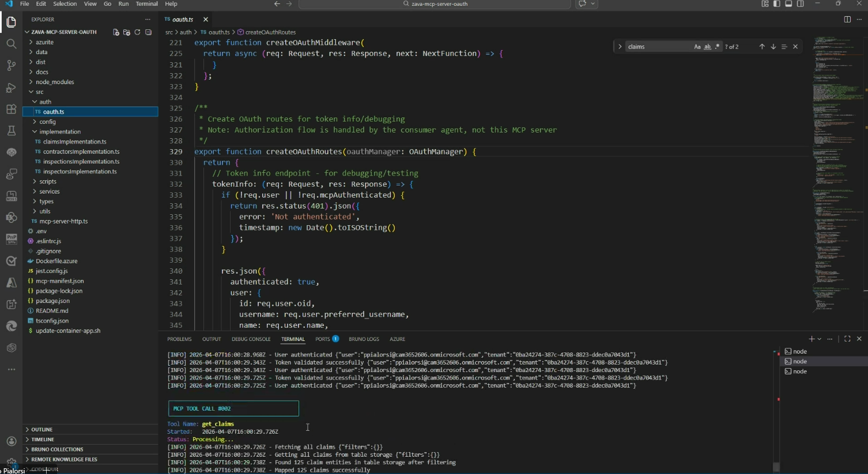Open claimsImplementation.ts file
Screen dimensions: 868x474
74,142
